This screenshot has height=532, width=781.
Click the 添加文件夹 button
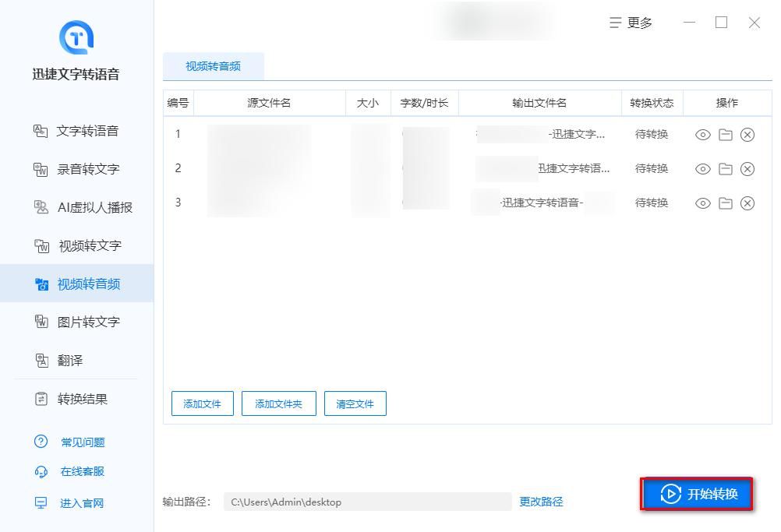coord(279,403)
